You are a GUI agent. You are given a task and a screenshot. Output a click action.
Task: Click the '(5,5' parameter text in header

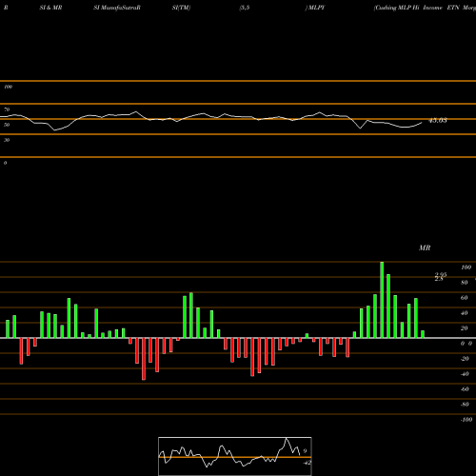click(245, 8)
